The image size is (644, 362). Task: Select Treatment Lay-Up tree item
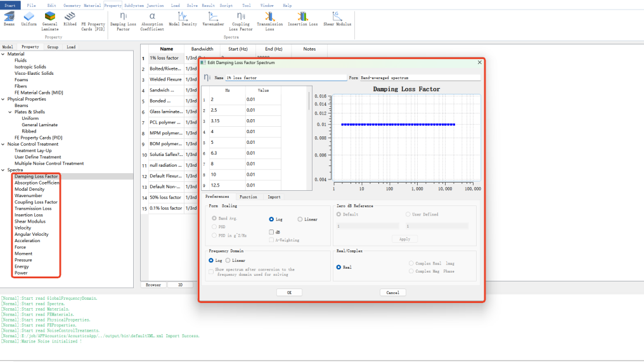(x=33, y=150)
